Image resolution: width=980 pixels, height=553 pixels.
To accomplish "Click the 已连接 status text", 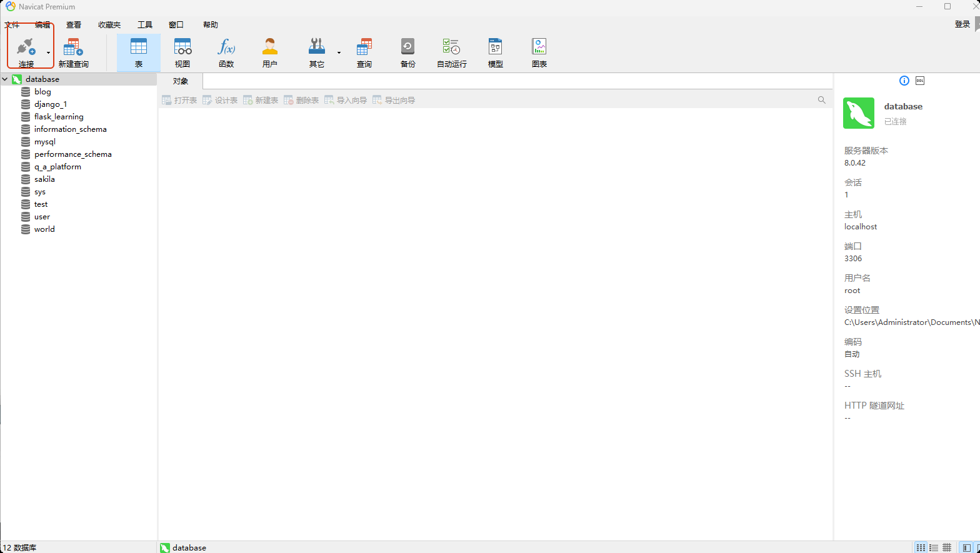I will tap(896, 122).
